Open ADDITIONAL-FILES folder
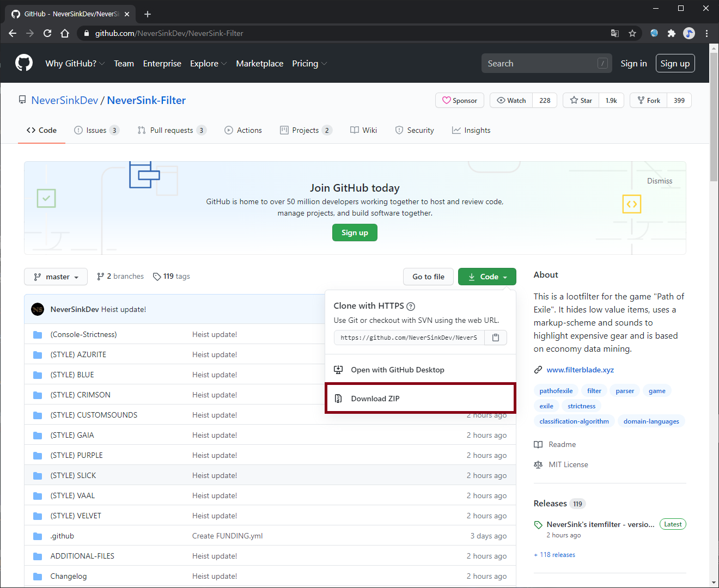Image resolution: width=719 pixels, height=588 pixels. point(82,556)
